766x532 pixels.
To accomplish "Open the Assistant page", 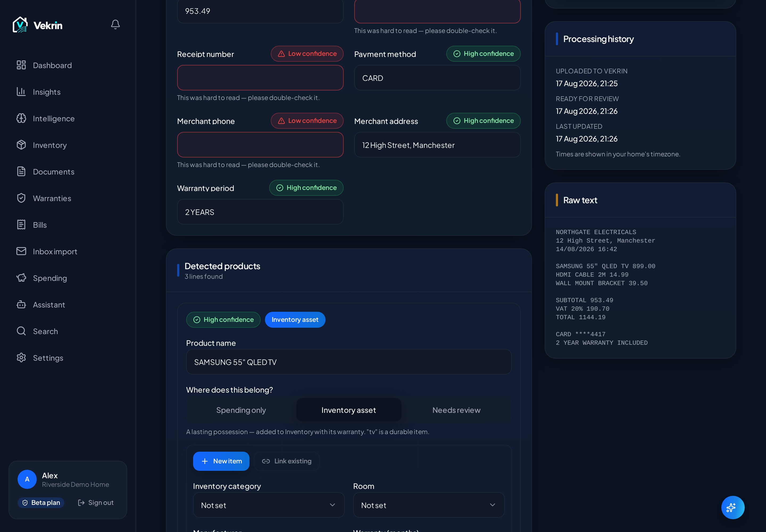I will (x=68, y=305).
